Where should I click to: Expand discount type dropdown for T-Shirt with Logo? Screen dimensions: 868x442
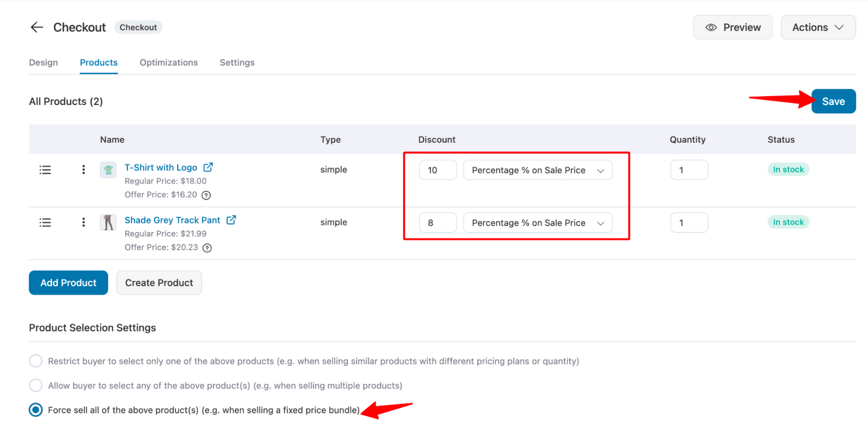[538, 170]
